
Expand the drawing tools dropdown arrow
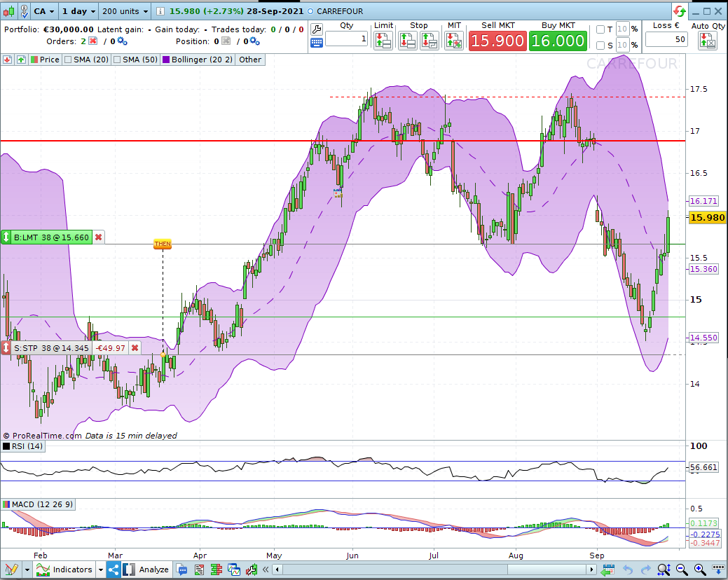coord(27,569)
